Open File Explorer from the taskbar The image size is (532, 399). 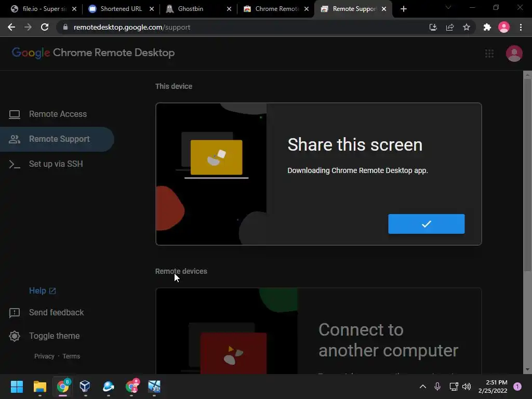39,387
